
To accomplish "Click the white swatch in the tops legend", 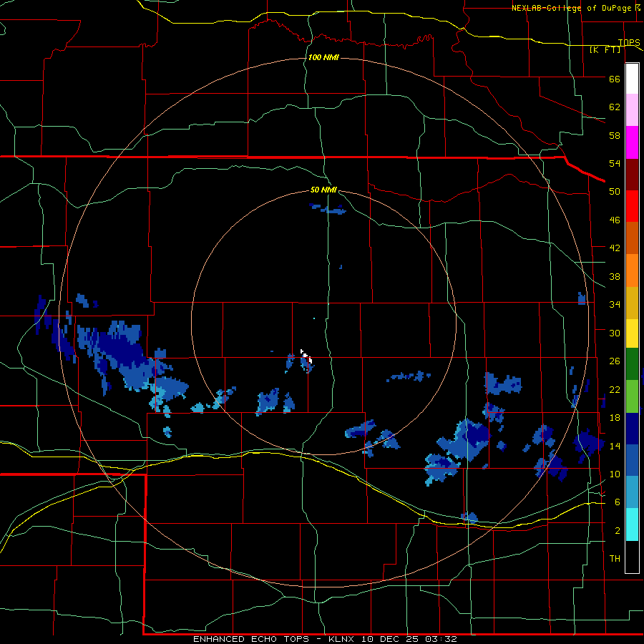I will (632, 79).
